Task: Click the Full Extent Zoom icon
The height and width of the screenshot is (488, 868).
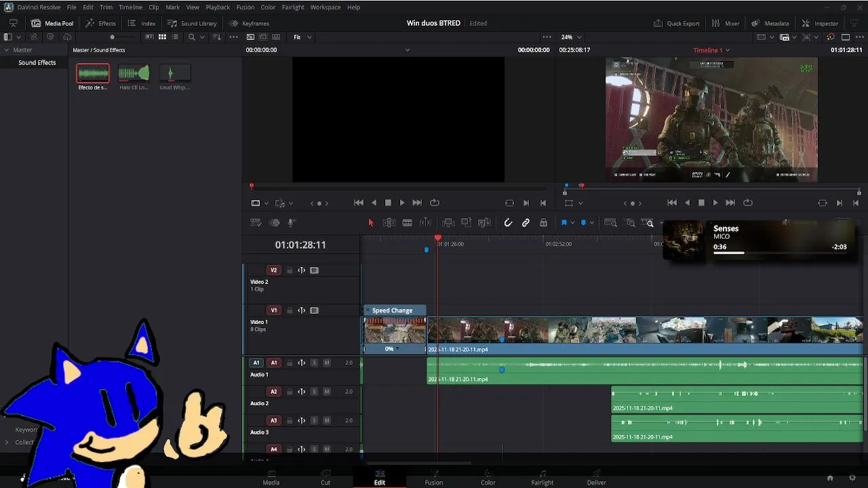Action: coord(610,222)
